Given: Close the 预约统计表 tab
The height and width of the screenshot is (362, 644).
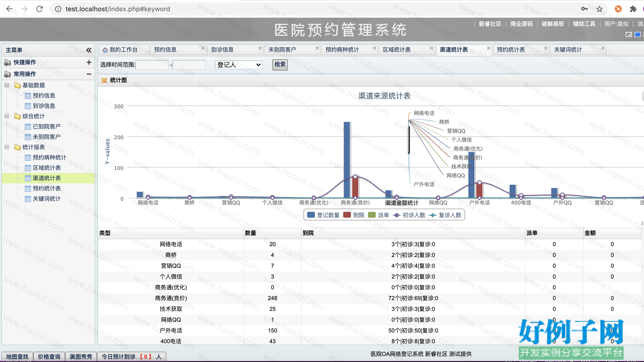Looking at the screenshot, I should tap(546, 48).
